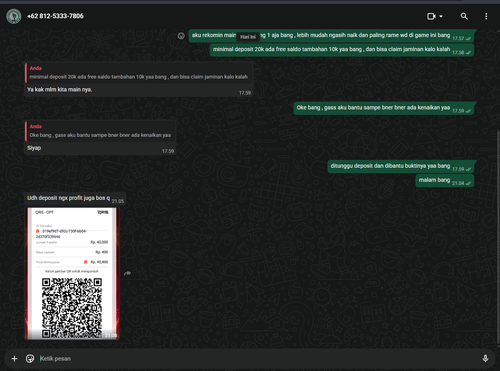
Task: Click the 'Hari ini' date label
Action: [x=248, y=37]
